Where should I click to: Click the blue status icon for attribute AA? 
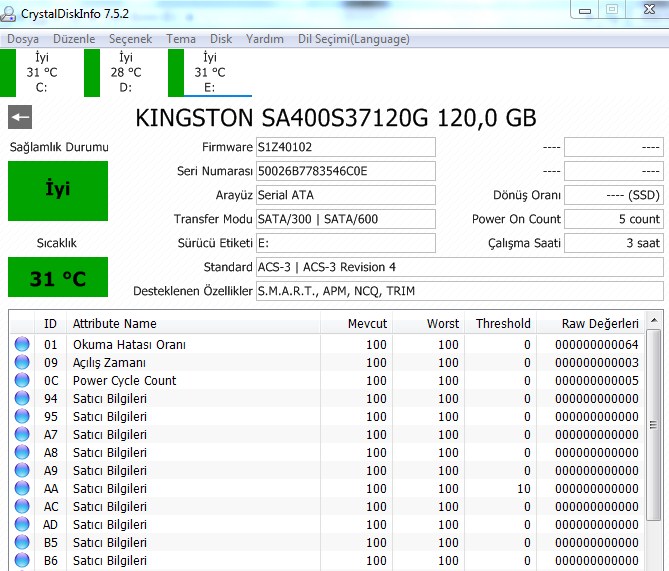click(22, 489)
